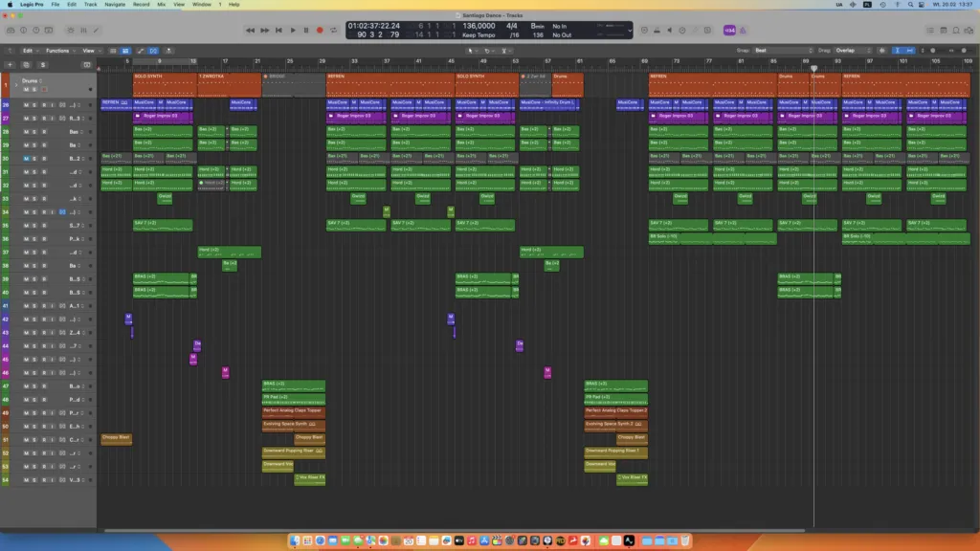
Task: Open the Library panel icon
Action: point(9,31)
